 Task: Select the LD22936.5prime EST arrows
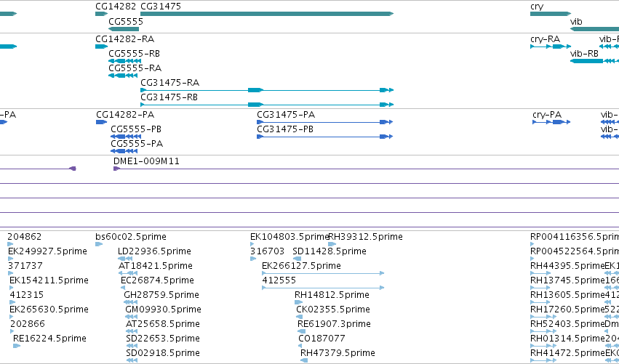pyautogui.click(x=125, y=259)
